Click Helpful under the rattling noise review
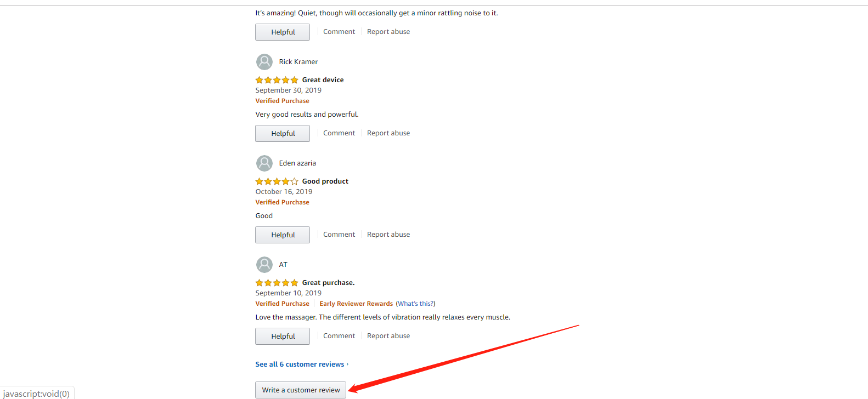This screenshot has height=399, width=868. [x=283, y=32]
